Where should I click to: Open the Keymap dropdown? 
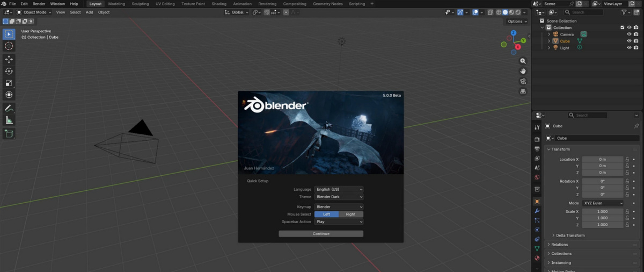[x=339, y=206]
